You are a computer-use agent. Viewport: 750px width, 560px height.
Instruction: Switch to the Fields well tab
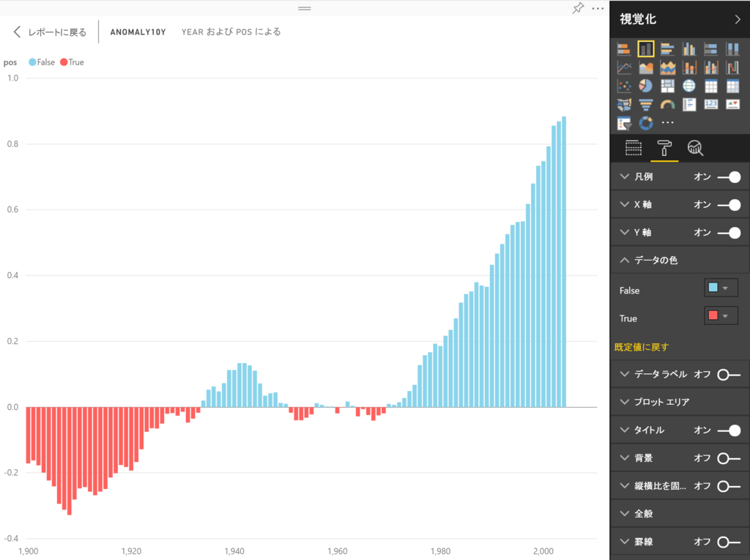tap(634, 149)
